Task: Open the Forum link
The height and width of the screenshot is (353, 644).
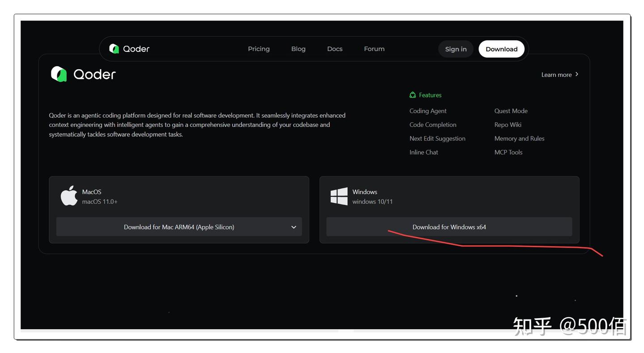Action: [374, 49]
